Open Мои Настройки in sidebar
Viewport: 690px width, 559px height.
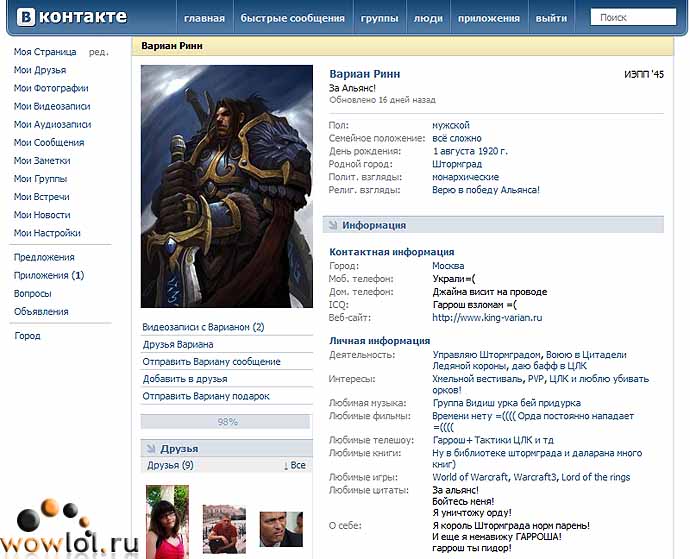tap(47, 232)
